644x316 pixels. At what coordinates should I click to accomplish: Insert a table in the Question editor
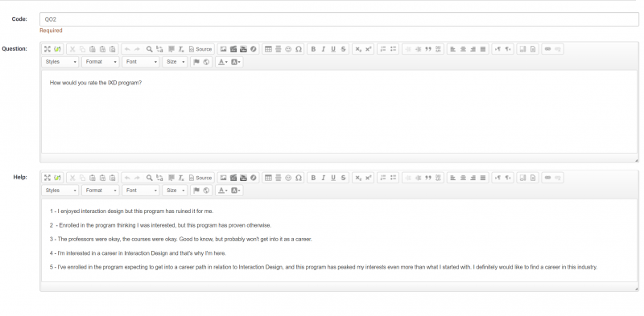click(268, 49)
